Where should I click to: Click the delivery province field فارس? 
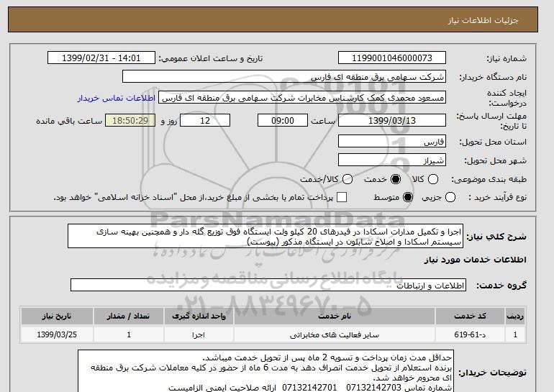point(392,141)
